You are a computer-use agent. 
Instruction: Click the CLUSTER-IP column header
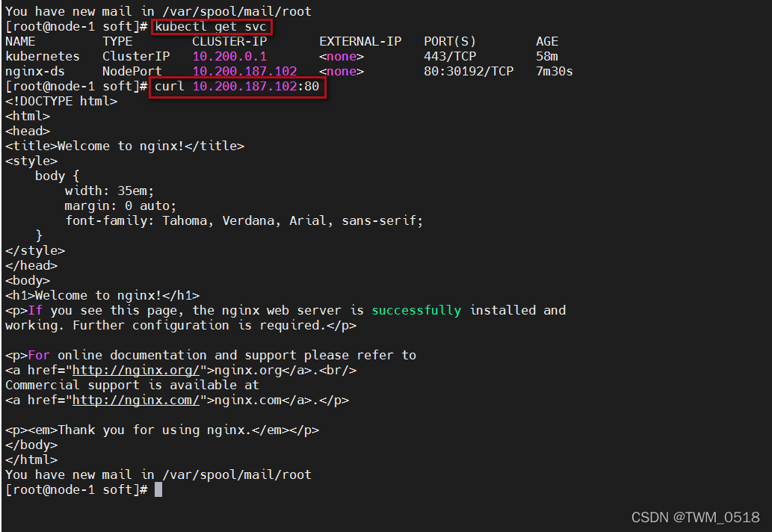point(226,42)
